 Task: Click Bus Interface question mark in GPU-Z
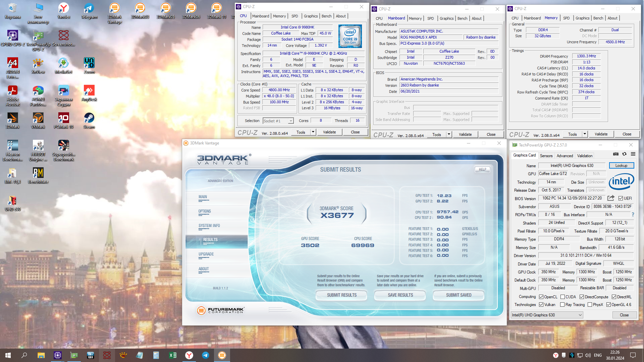click(633, 215)
